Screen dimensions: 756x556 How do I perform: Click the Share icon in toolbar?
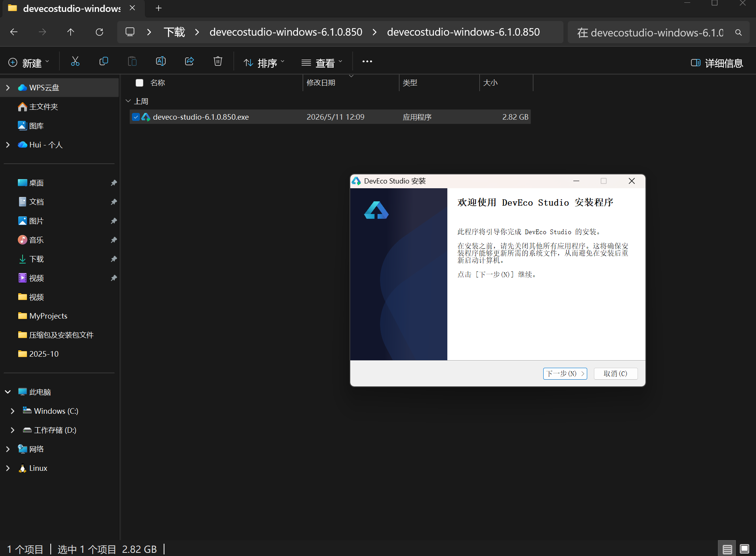click(189, 61)
